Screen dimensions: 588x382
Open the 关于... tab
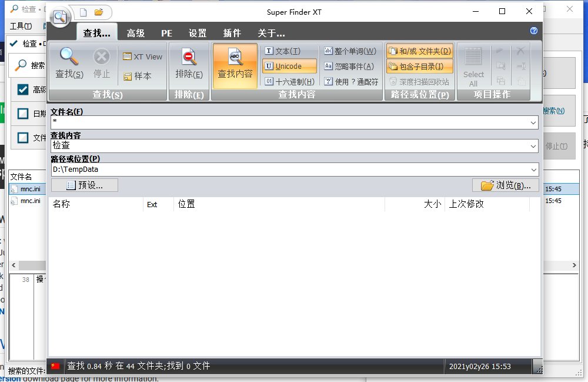click(271, 34)
